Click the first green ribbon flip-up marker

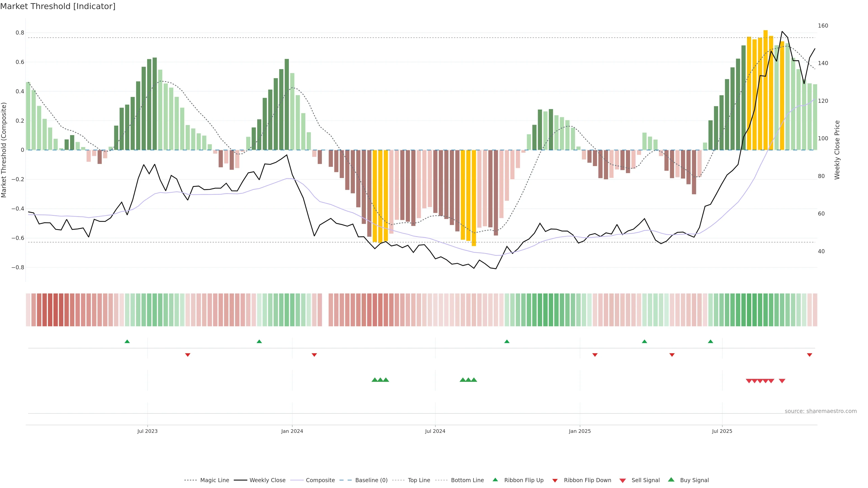[127, 342]
